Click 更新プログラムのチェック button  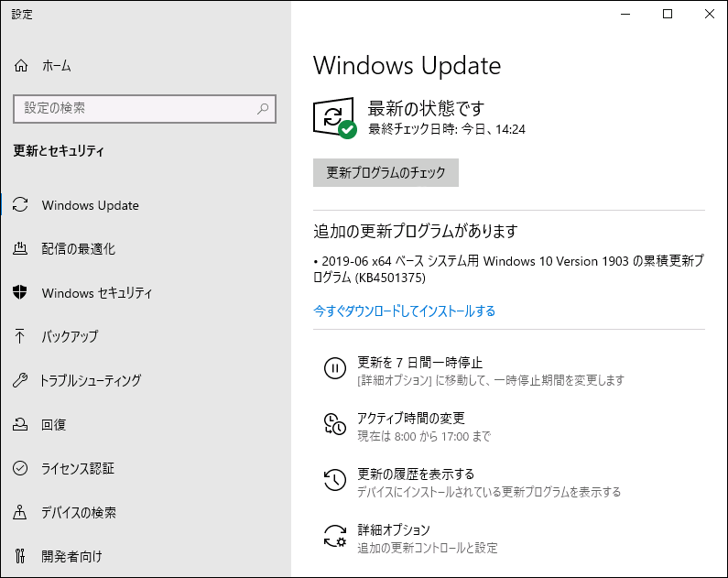(x=386, y=173)
